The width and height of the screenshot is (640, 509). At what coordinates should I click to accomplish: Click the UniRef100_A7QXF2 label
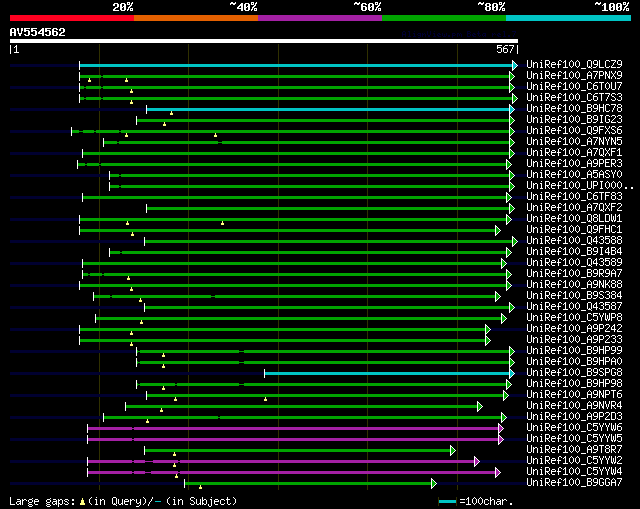pos(574,208)
